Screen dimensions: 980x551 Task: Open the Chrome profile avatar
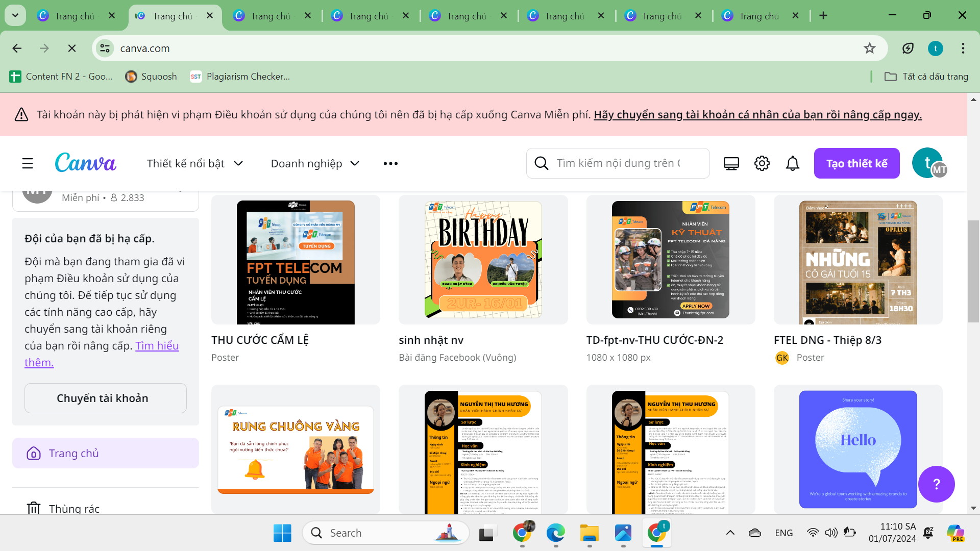935,48
